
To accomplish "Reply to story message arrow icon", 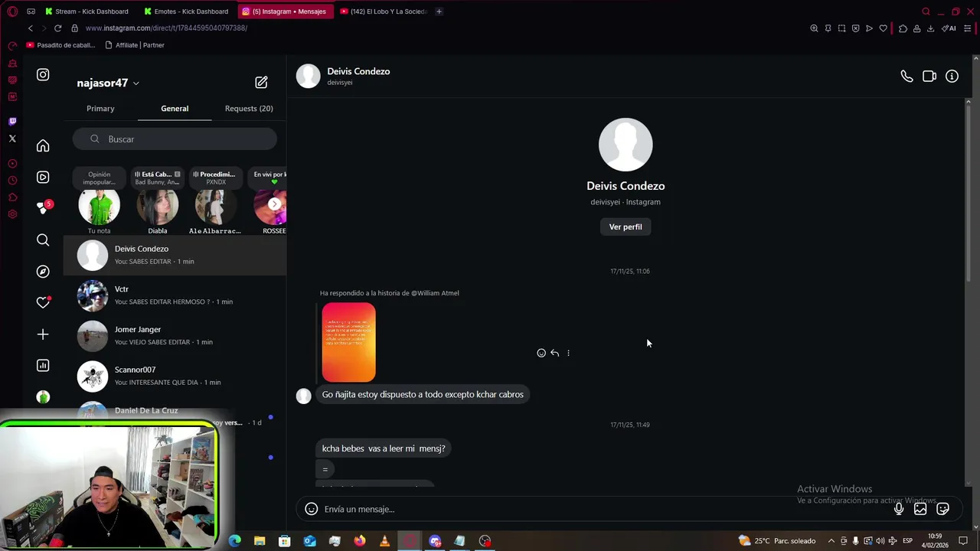I will 554,353.
